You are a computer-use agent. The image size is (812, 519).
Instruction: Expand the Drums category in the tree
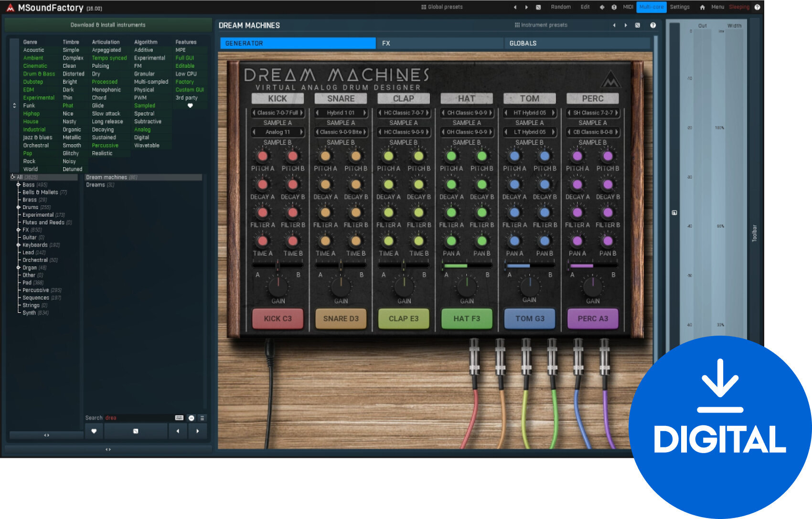point(19,207)
